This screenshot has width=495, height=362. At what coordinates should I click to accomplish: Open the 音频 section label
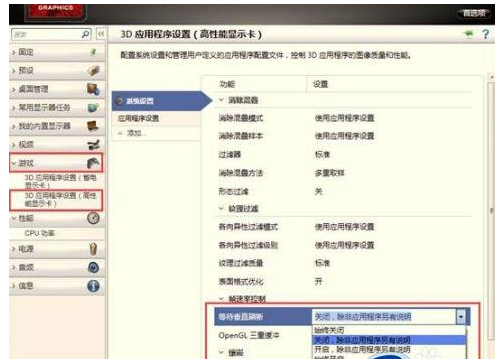coord(26,267)
